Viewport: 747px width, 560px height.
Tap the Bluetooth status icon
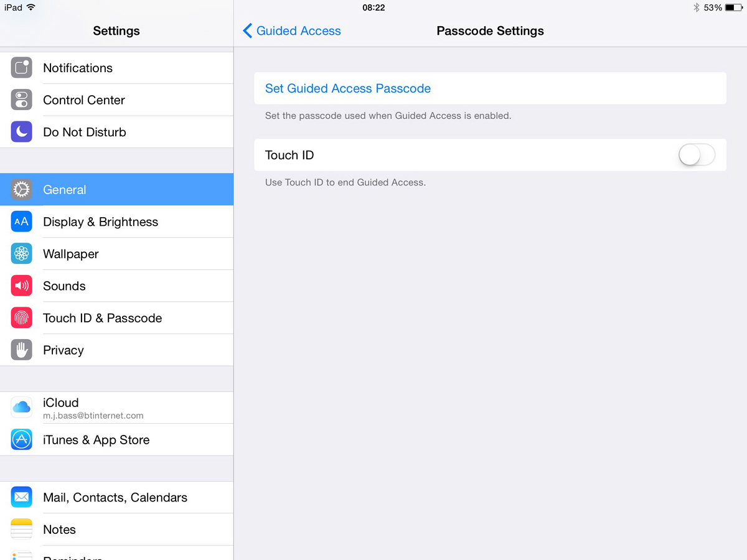click(x=697, y=8)
